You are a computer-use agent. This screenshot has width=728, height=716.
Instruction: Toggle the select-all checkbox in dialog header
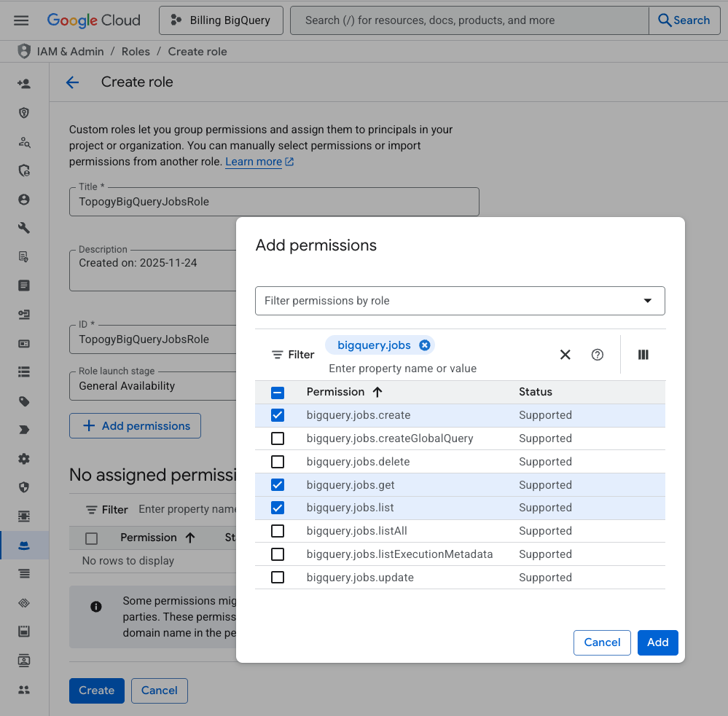click(x=278, y=393)
